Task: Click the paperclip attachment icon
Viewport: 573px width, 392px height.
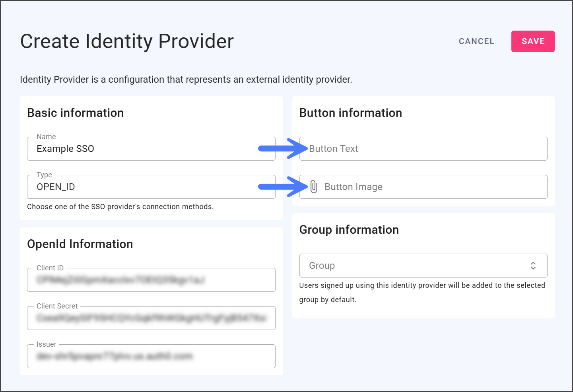Action: tap(314, 187)
